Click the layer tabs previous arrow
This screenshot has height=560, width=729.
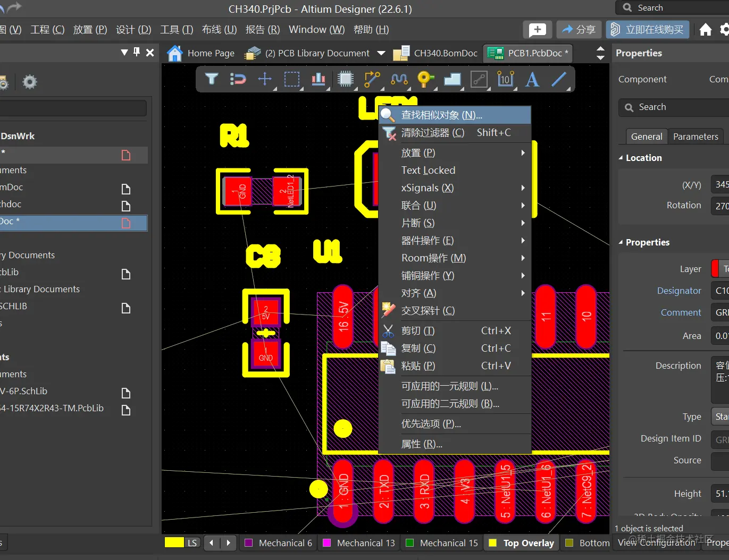[x=212, y=543]
